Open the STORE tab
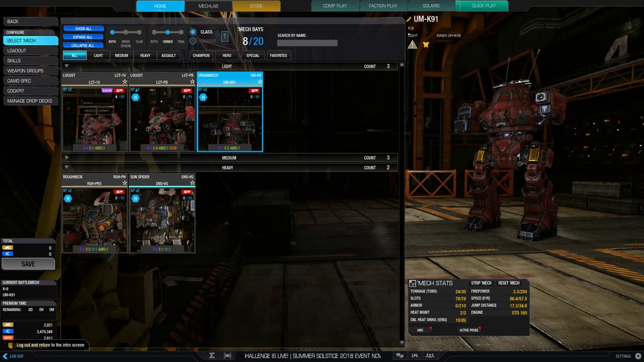The height and width of the screenshot is (362, 644). [256, 6]
